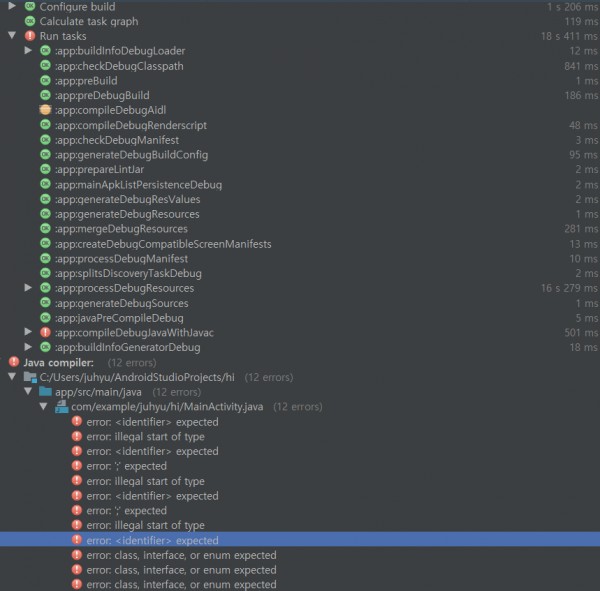Click the OK icon of :app:mergeDebugResources
This screenshot has width=600, height=591.
(46, 229)
